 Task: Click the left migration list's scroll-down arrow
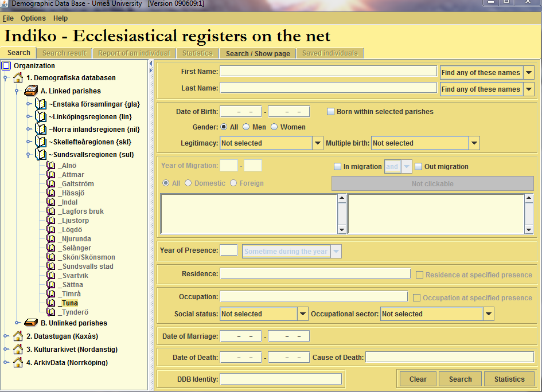[342, 230]
